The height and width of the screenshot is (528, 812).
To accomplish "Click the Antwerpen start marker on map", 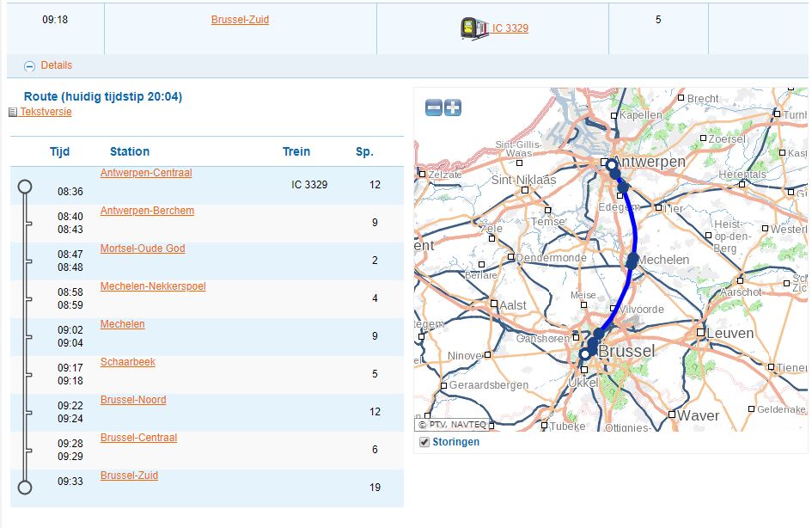I will point(609,163).
